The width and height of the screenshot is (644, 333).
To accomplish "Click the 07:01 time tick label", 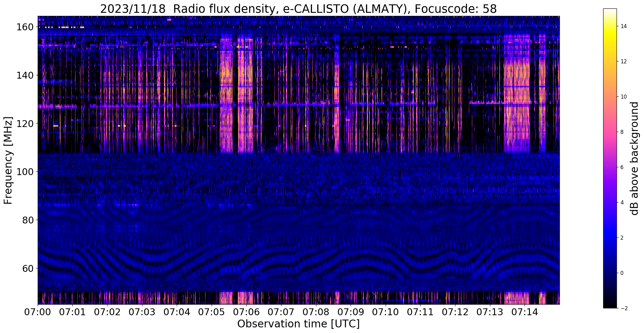I will pyautogui.click(x=73, y=312).
